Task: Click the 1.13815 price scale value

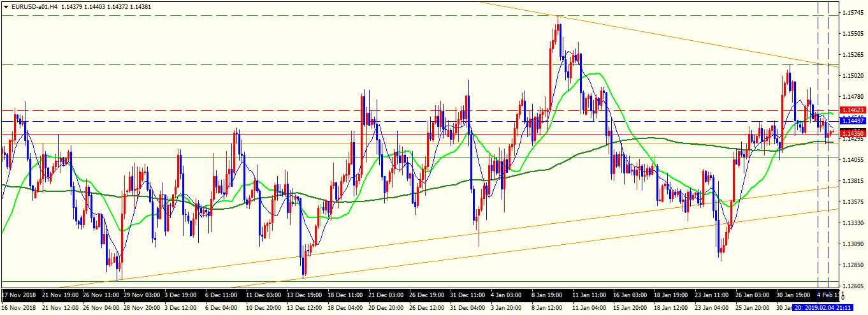Action: pyautogui.click(x=854, y=181)
